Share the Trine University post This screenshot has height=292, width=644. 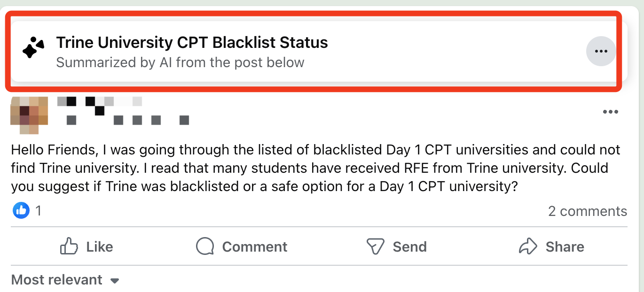pyautogui.click(x=551, y=246)
